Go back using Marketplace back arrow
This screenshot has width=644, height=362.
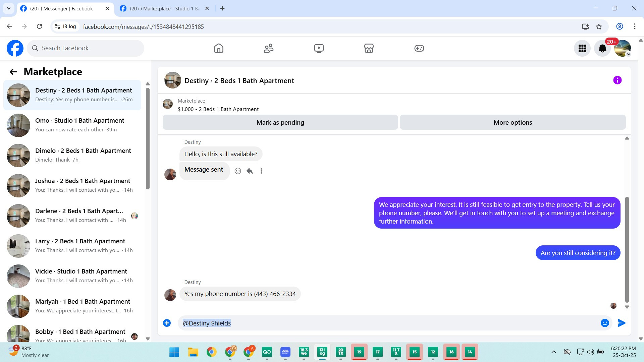pyautogui.click(x=13, y=72)
